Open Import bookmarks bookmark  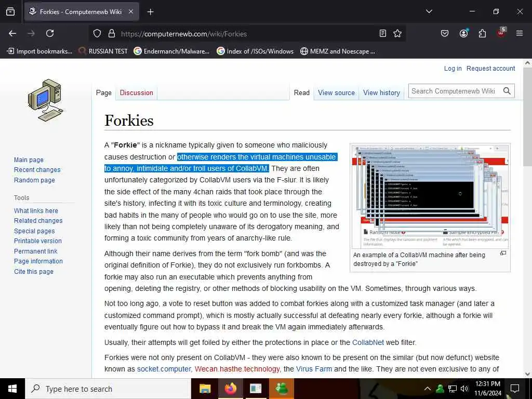[x=39, y=51]
